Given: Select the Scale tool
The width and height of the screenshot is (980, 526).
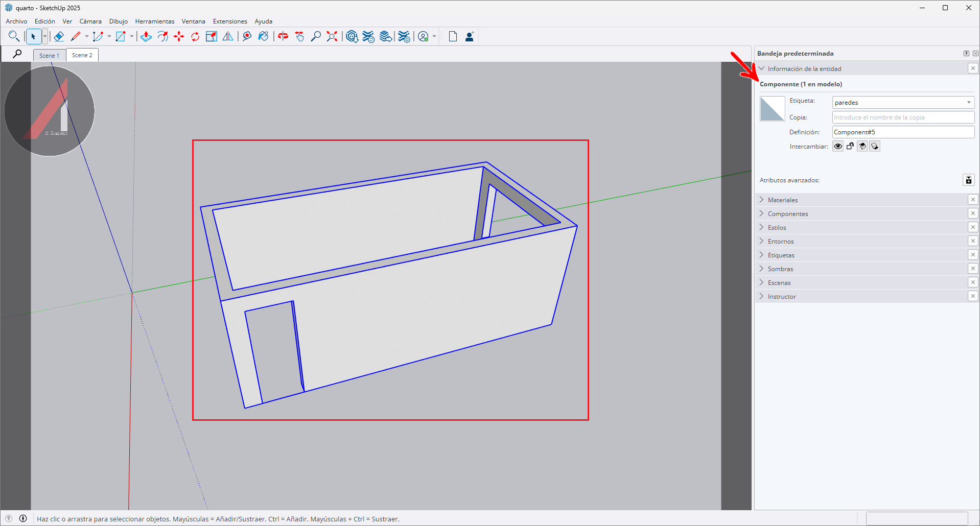Looking at the screenshot, I should coord(212,36).
